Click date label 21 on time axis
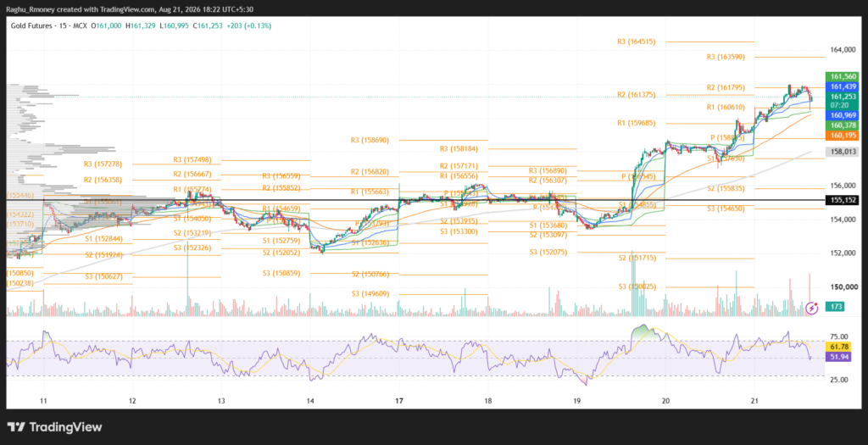Viewport: 868px width, 445px height. (754, 400)
